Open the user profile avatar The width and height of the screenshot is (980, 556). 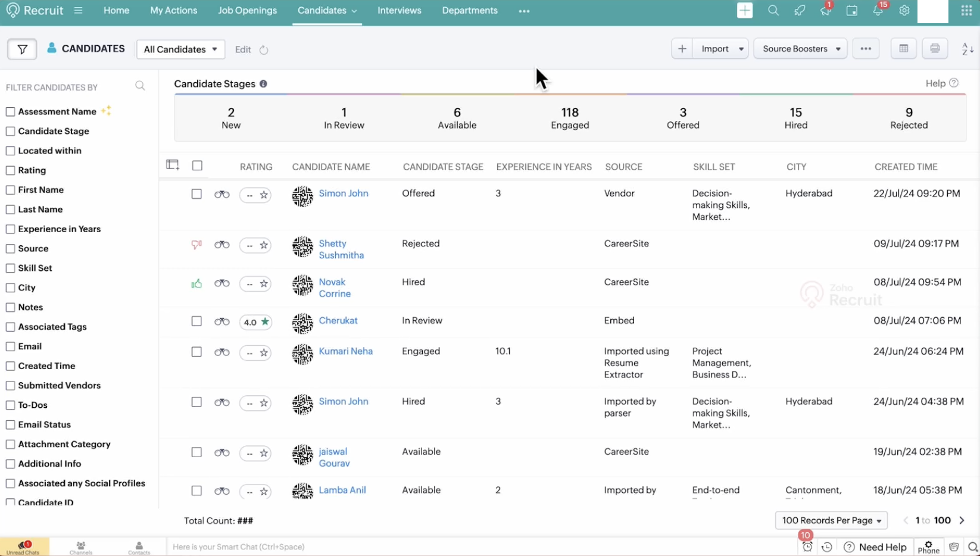[x=932, y=11]
